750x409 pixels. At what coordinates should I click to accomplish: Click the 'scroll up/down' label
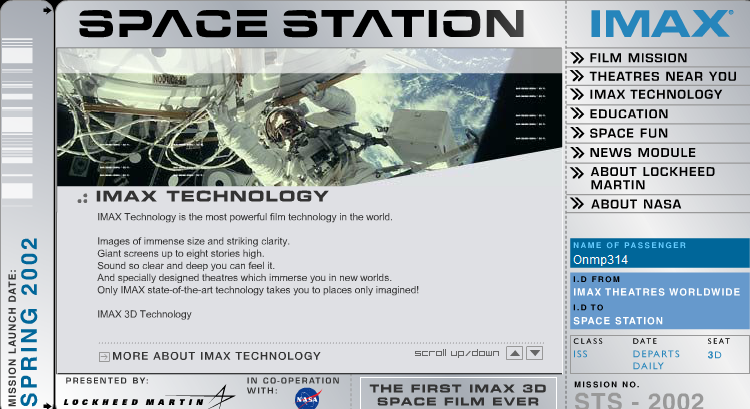tap(457, 354)
